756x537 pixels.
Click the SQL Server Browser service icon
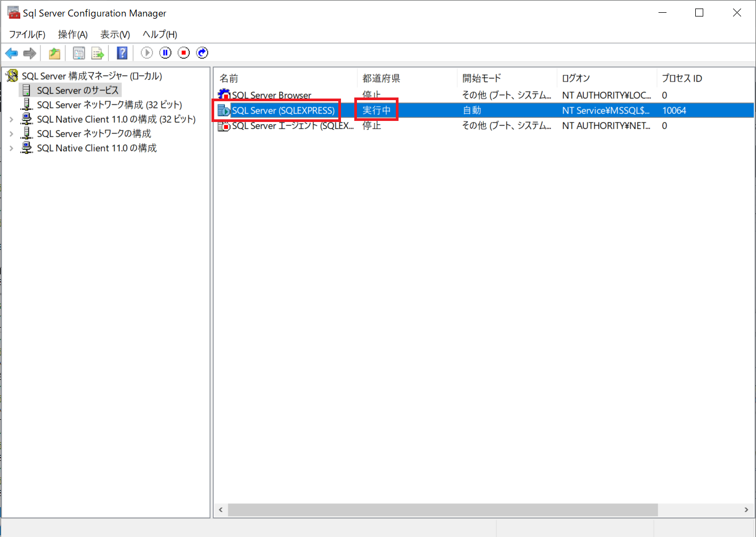[x=224, y=95]
